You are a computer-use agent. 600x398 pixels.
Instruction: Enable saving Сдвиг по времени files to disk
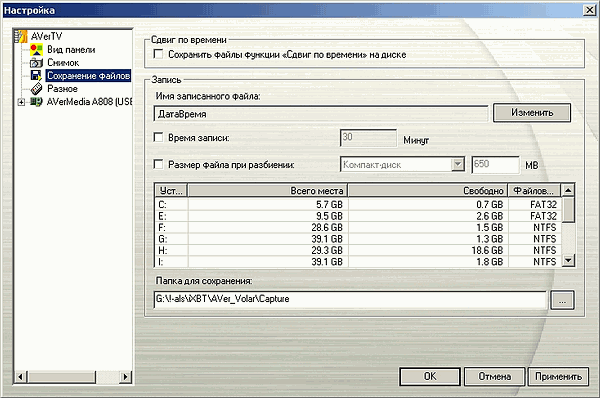pos(158,54)
